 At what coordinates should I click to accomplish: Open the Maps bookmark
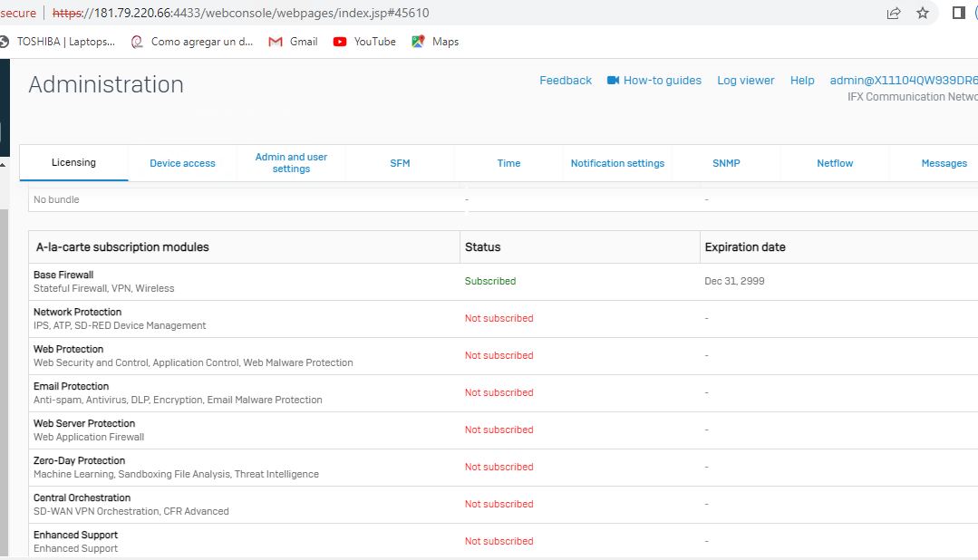(435, 42)
